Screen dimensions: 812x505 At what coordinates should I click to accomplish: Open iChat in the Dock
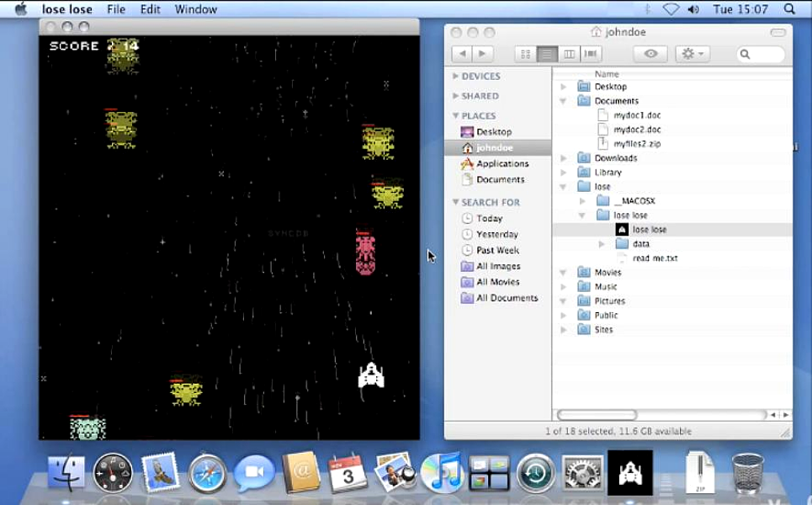[254, 473]
